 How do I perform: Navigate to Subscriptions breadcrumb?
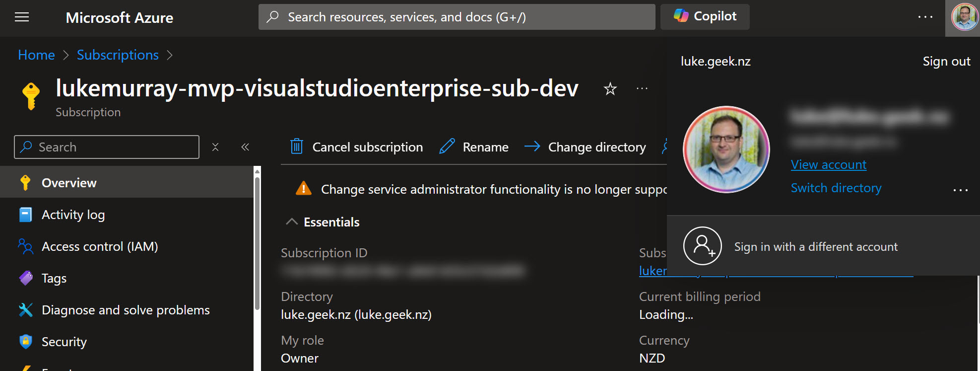tap(118, 55)
